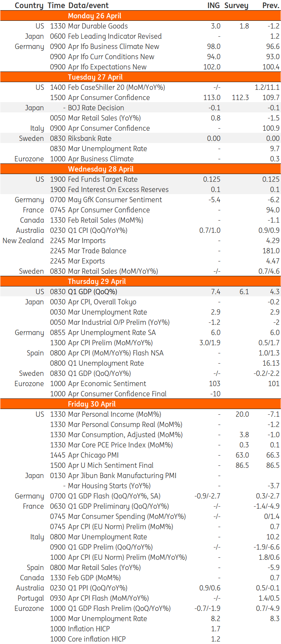The height and width of the screenshot is (644, 281).
Task: Click the BOJ Rate Decision event
Action: [96, 108]
